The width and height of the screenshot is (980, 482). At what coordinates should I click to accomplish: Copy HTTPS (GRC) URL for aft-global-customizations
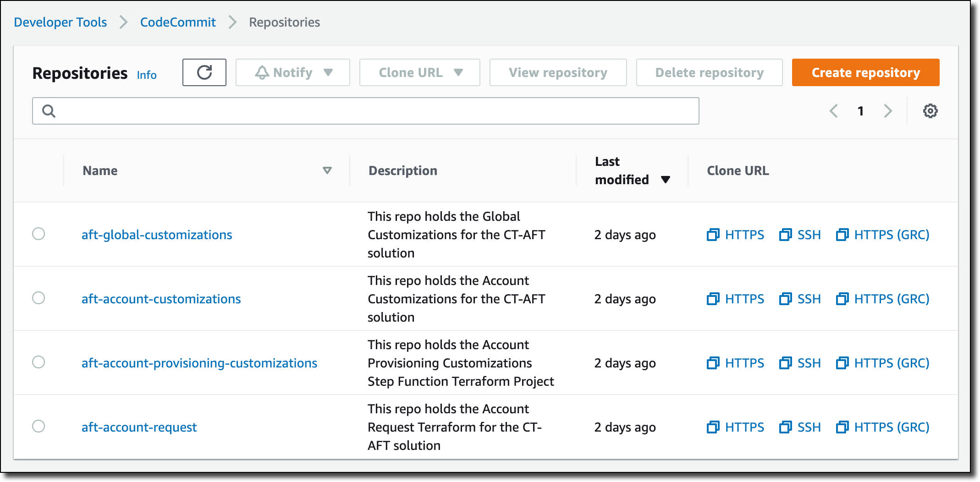coord(883,235)
